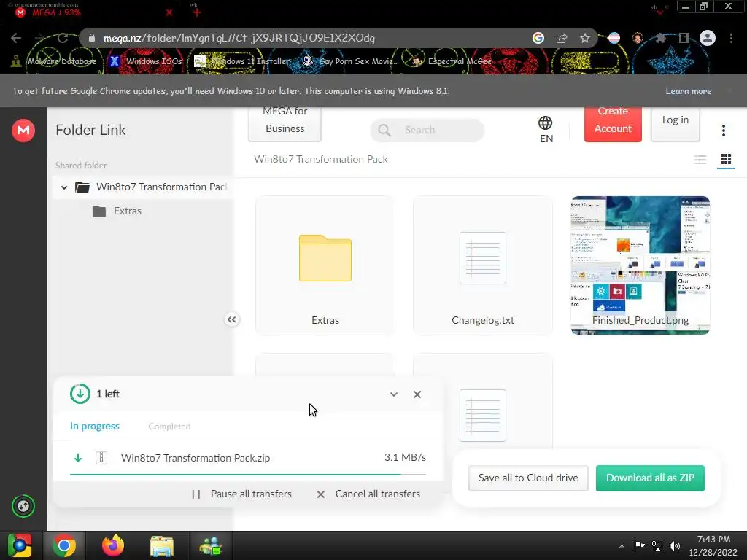Select the Win8to7 Transformation Pack.zip transfer
Screen dimensions: 747x560
pyautogui.click(x=248, y=458)
